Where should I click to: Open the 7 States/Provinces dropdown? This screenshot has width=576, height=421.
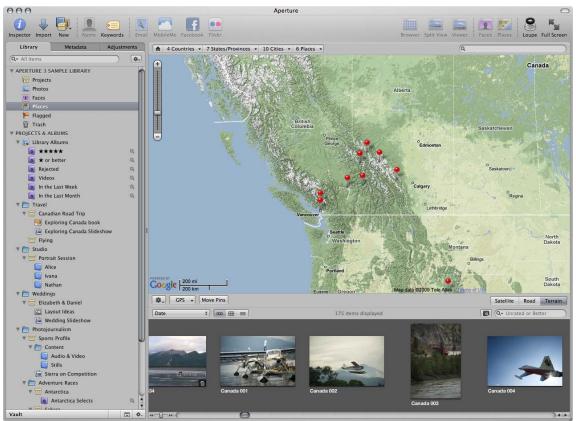point(231,48)
